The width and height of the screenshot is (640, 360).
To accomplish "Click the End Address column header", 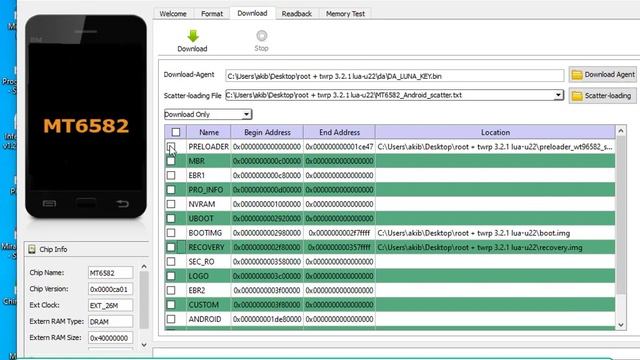I will click(x=339, y=132).
